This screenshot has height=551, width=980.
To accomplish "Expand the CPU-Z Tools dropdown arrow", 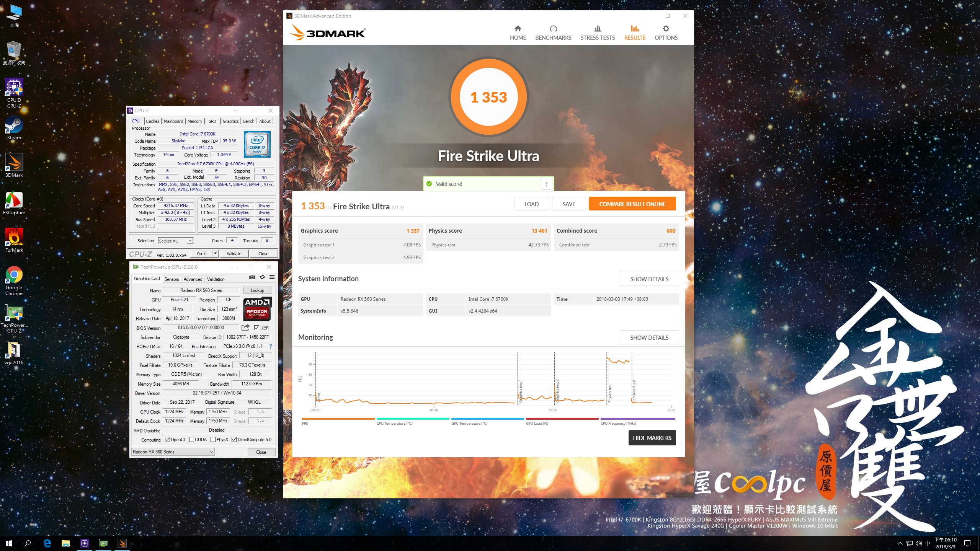I will tap(215, 254).
